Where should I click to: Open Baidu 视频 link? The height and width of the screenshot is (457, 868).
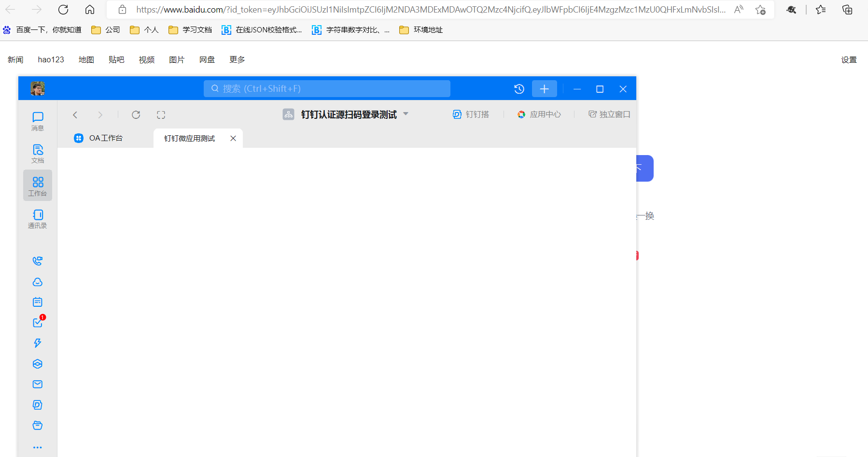[x=147, y=60]
